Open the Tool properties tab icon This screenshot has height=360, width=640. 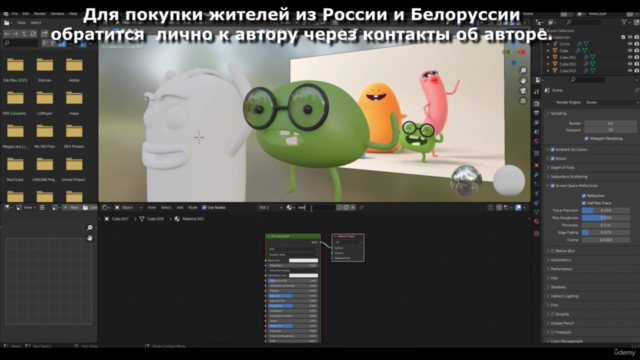[x=537, y=92]
